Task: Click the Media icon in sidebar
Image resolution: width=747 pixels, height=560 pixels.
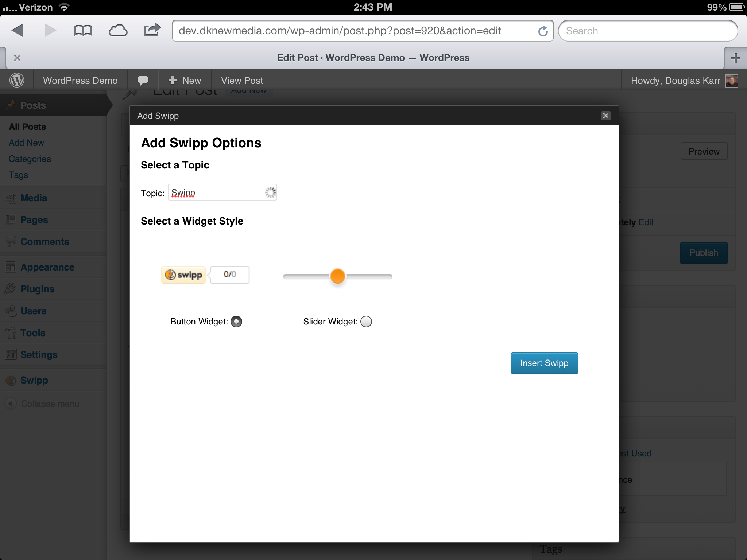Action: pos(11,198)
